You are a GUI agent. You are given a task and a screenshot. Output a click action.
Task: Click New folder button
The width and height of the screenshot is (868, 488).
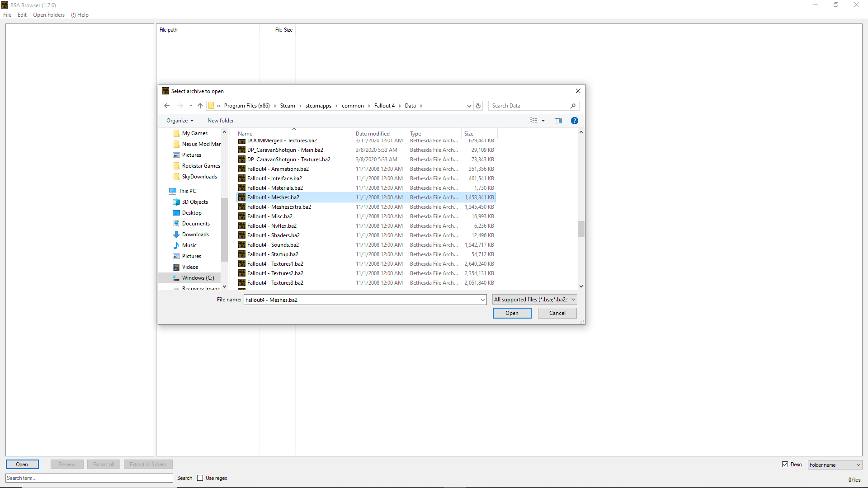point(221,121)
